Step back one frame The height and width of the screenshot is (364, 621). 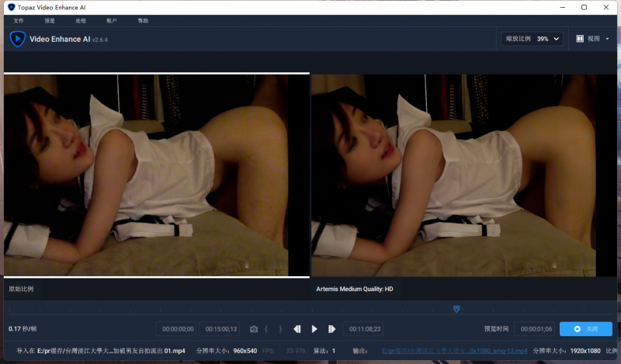297,329
